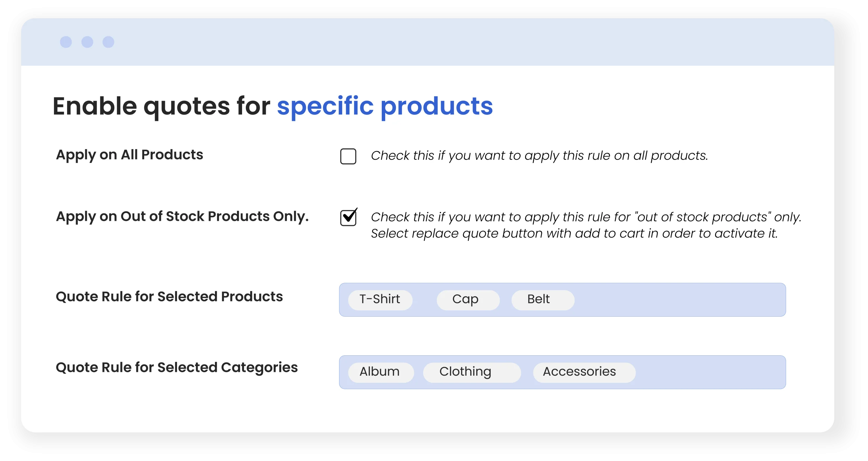
Task: Click the Apply on Out of Stock label
Action: point(182,216)
